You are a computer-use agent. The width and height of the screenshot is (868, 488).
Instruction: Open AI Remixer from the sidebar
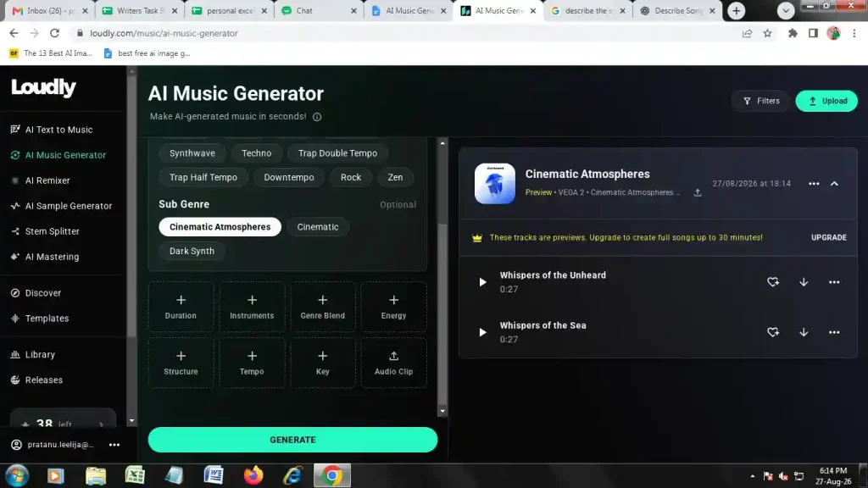coord(41,180)
